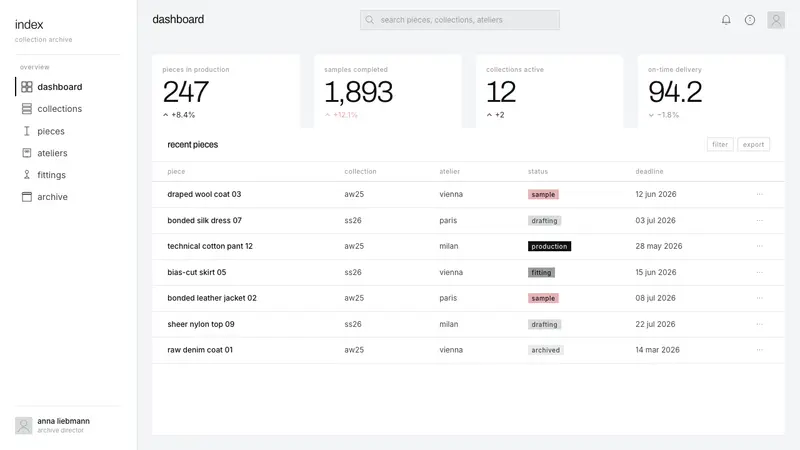Click the index logo title
Image resolution: width=800 pixels, height=450 pixels.
(29, 24)
